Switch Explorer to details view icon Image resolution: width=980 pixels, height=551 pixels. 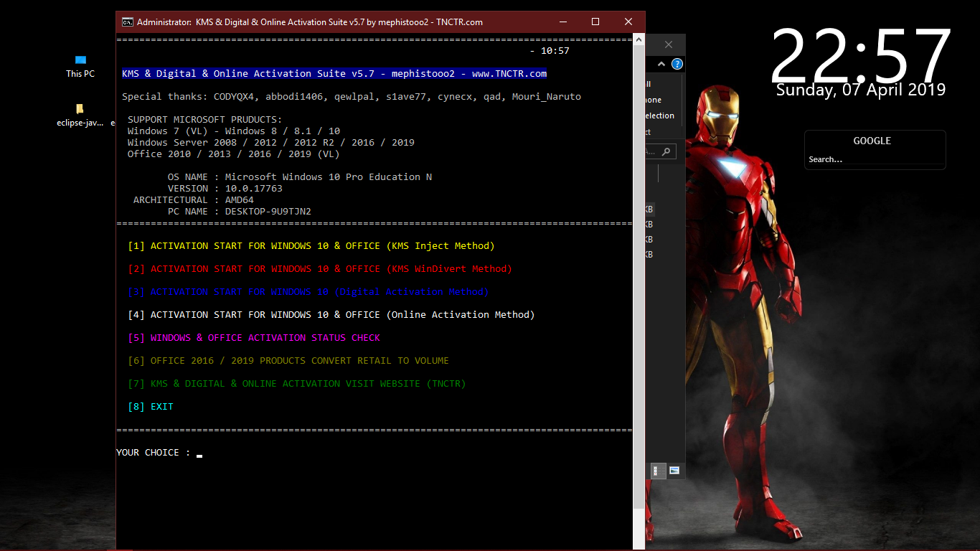click(656, 471)
